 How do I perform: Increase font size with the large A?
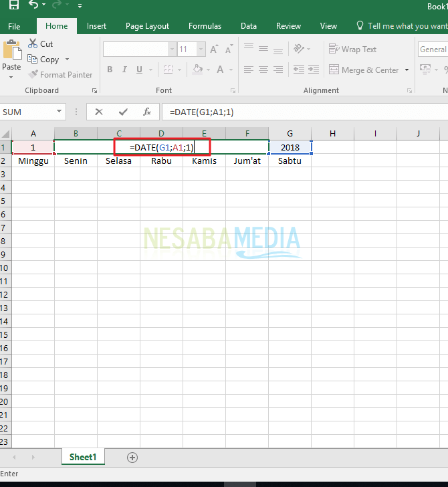pyautogui.click(x=214, y=50)
